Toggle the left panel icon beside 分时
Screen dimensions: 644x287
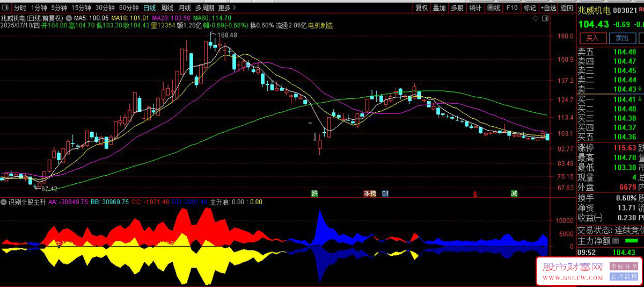5,8
